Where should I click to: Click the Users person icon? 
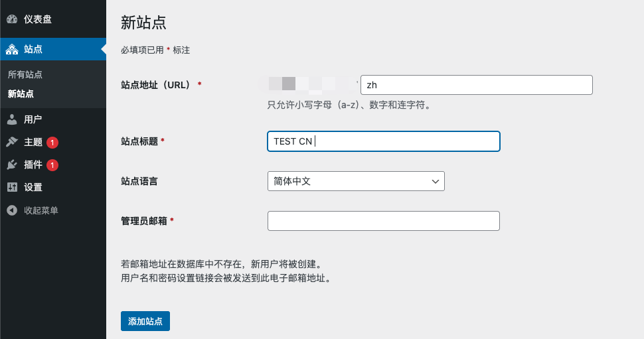pyautogui.click(x=12, y=119)
